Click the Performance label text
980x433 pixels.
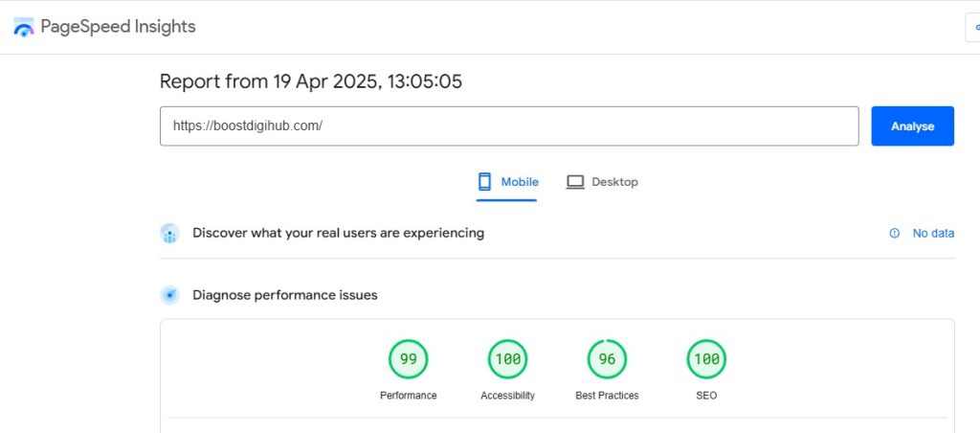click(x=408, y=396)
